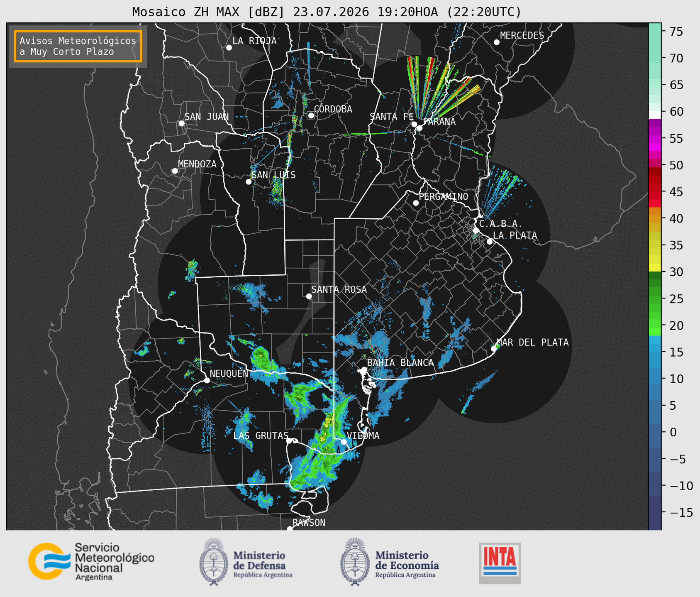Click the INTA logo
This screenshot has height=597, width=700.
coord(500,563)
